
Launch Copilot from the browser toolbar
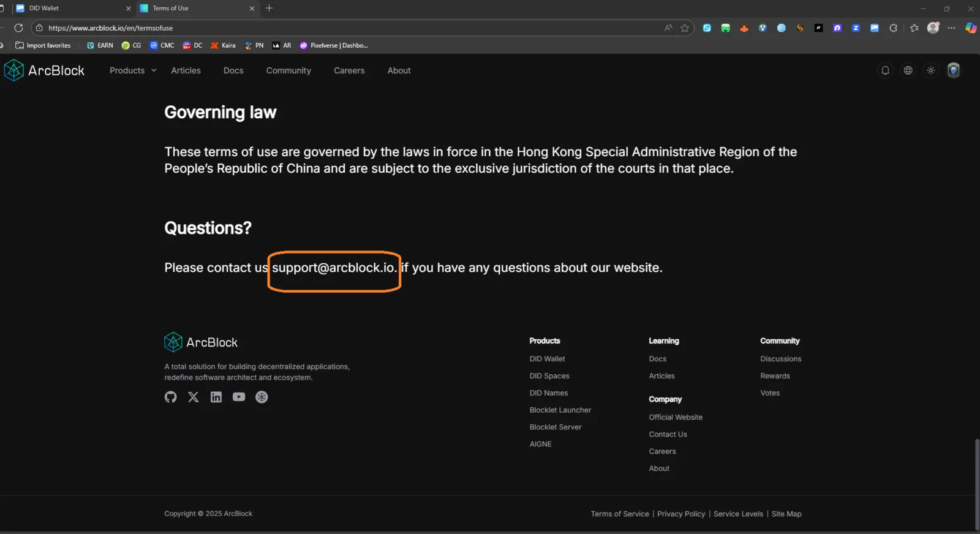[971, 28]
